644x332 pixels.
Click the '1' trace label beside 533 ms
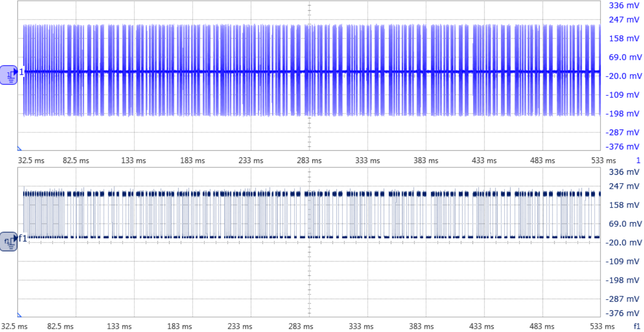(x=638, y=161)
